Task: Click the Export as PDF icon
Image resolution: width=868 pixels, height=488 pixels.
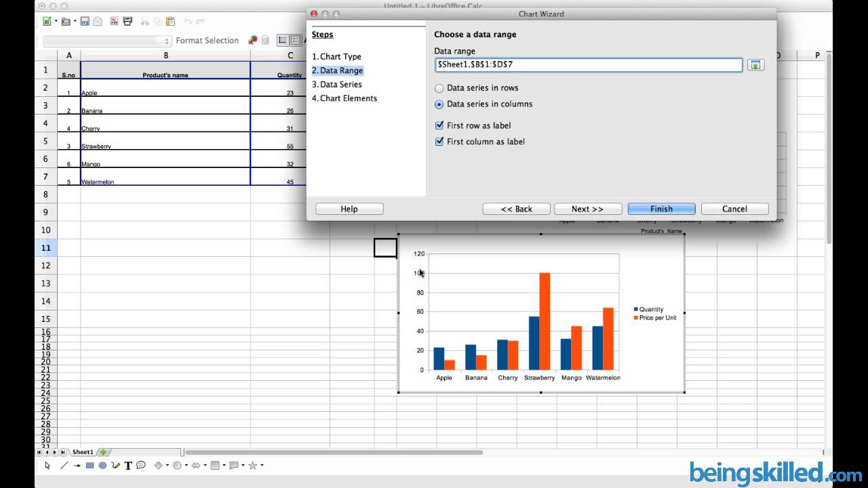Action: tap(115, 22)
